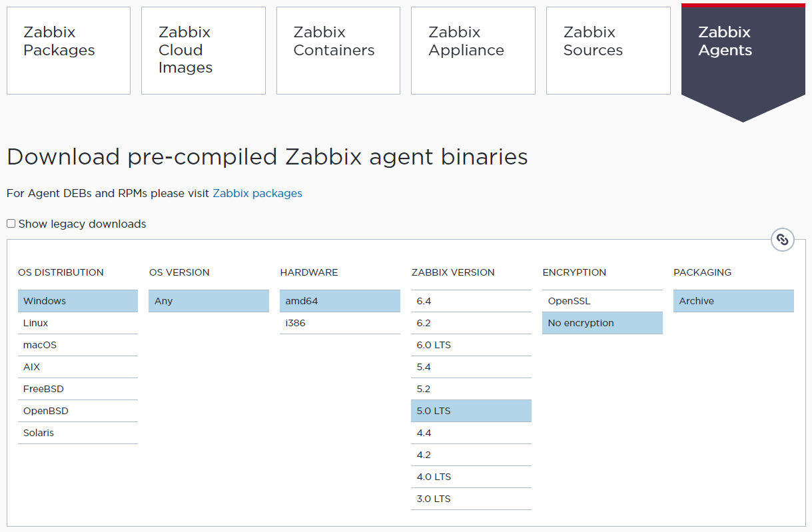Screen dimensions: 812x532
Task: Select Zabbix version 6.4
Action: coord(471,301)
